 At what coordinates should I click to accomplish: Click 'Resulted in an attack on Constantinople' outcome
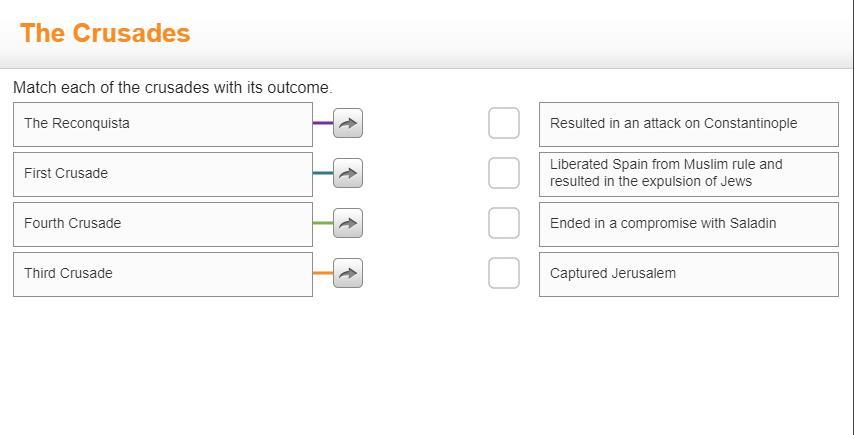(x=688, y=124)
